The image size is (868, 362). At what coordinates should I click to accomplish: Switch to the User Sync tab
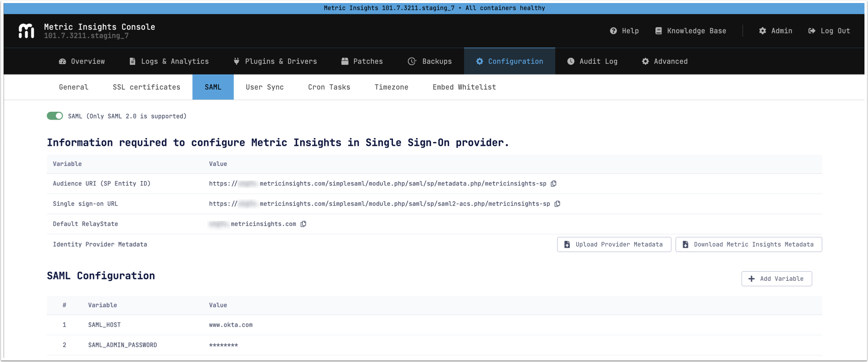pos(264,87)
